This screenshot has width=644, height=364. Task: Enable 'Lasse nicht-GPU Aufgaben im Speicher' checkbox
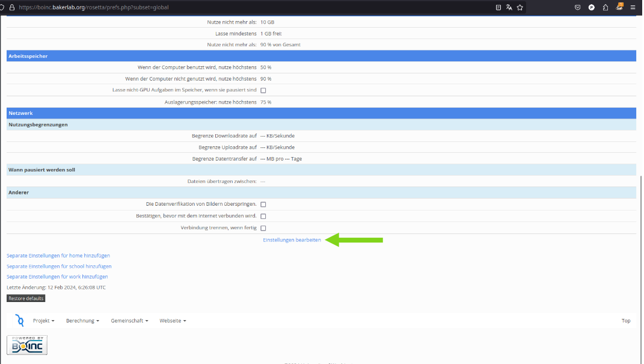tap(263, 90)
